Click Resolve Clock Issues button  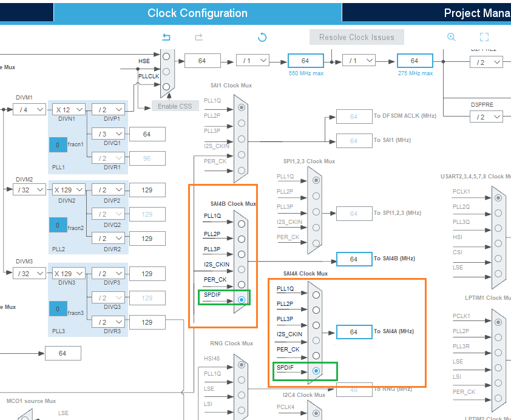point(357,37)
